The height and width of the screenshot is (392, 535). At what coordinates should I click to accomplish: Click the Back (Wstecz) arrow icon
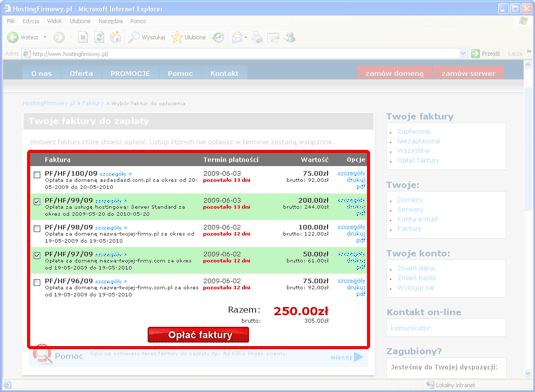13,37
